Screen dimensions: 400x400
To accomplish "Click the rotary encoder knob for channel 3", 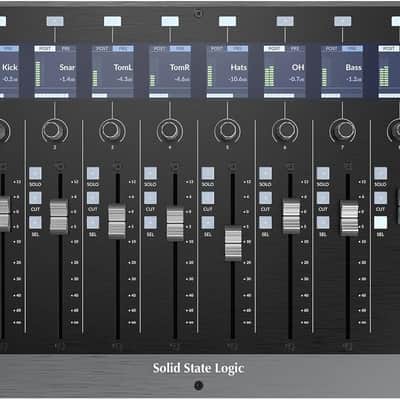I will click(x=112, y=130).
